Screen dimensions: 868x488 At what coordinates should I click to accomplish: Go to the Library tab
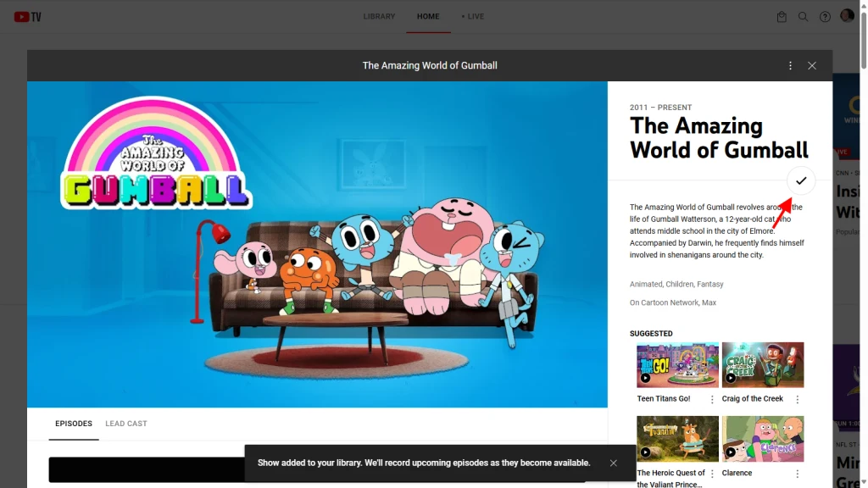[379, 16]
